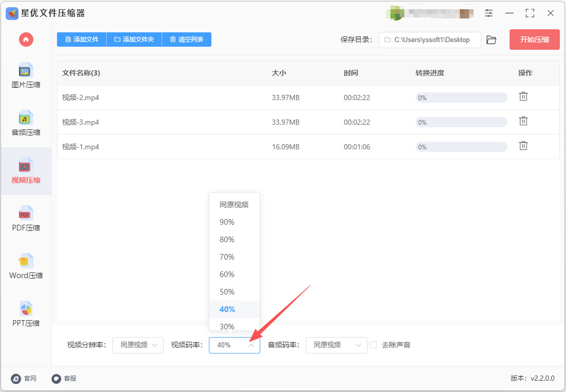The height and width of the screenshot is (392, 566).
Task: Click 清空列表 clear list button
Action: click(187, 40)
